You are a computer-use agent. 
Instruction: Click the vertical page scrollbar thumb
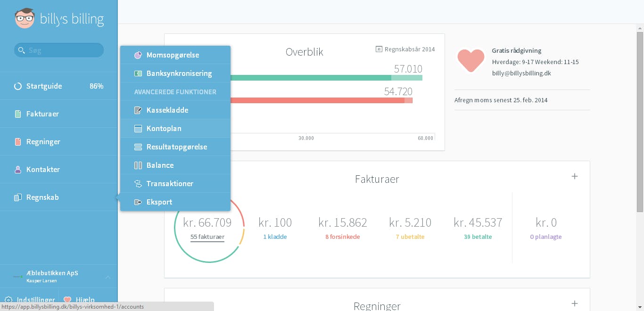(x=640, y=122)
